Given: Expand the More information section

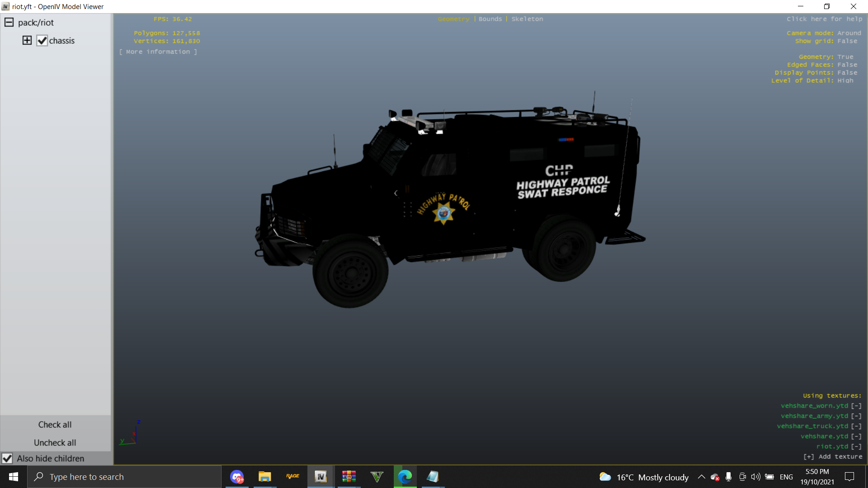Looking at the screenshot, I should [158, 52].
